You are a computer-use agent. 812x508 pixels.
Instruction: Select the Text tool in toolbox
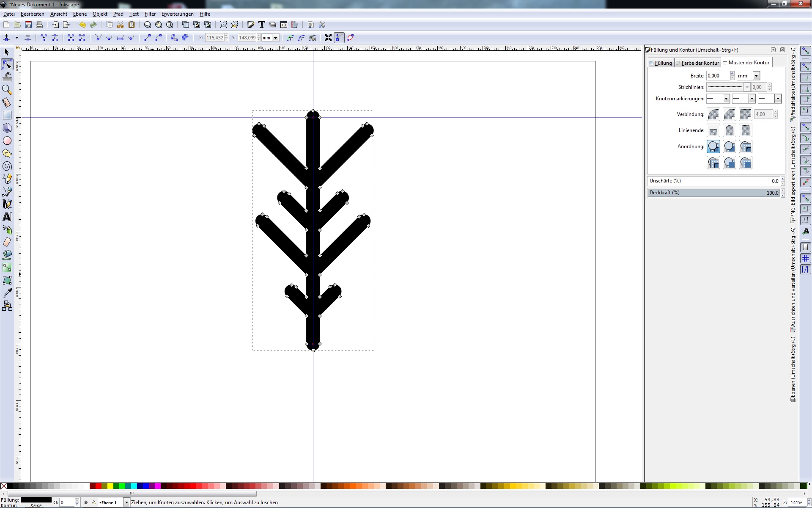pos(7,217)
